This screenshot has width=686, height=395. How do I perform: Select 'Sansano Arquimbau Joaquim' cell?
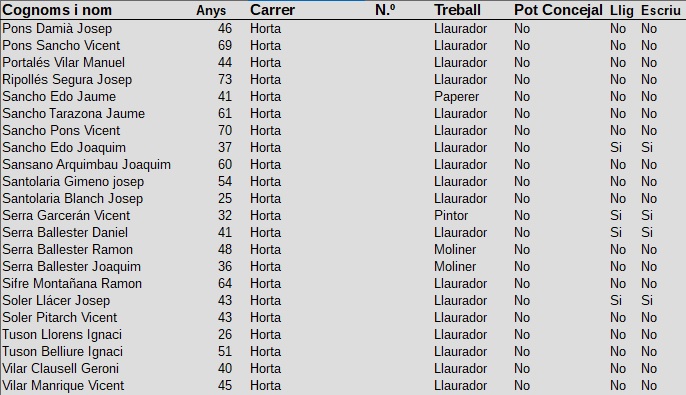click(x=86, y=165)
